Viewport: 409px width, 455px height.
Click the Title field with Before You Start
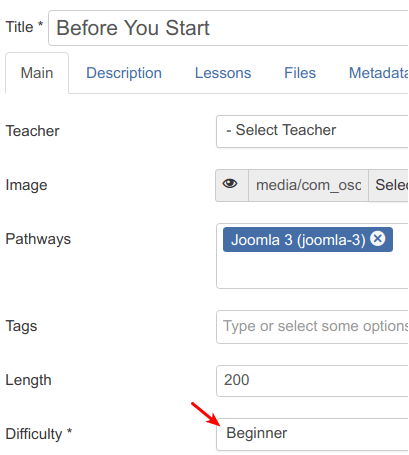[229, 28]
